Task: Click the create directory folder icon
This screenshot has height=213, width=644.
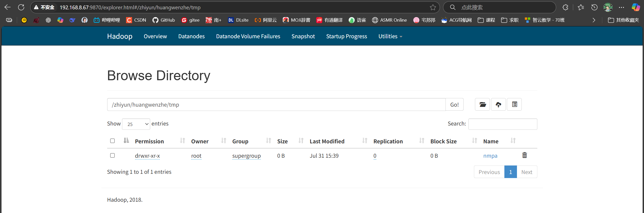Action: pyautogui.click(x=482, y=104)
